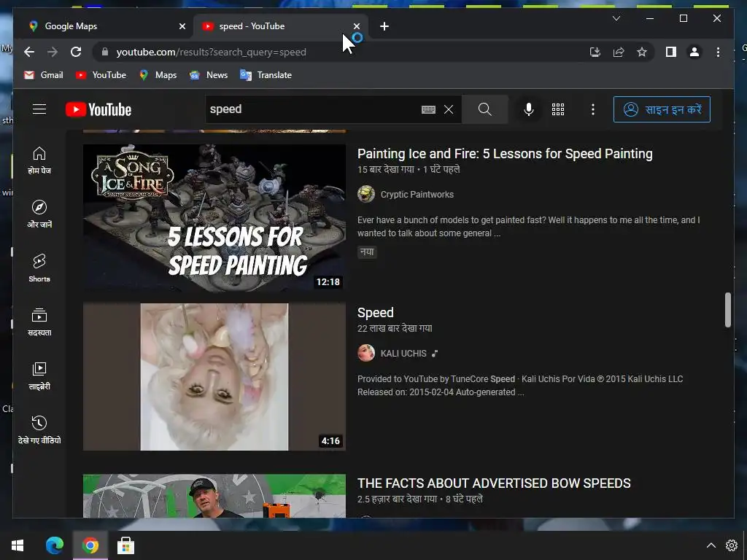This screenshot has height=560, width=747.
Task: Click the 12:18 duration badge
Action: coord(328,282)
